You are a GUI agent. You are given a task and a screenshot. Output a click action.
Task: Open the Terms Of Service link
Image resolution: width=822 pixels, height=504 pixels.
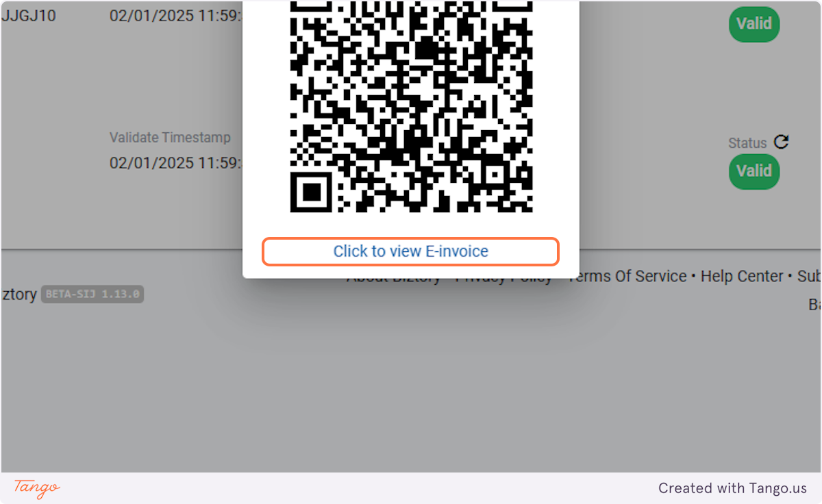627,277
